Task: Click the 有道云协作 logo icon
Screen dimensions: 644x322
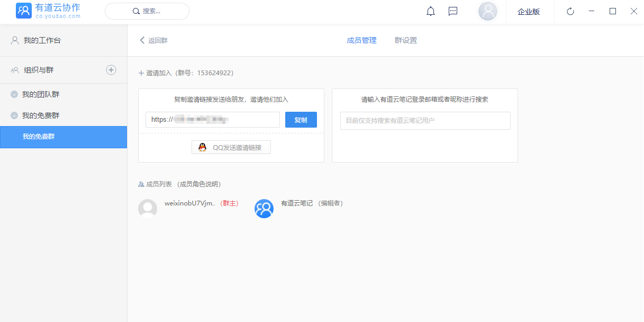Action: [x=24, y=11]
